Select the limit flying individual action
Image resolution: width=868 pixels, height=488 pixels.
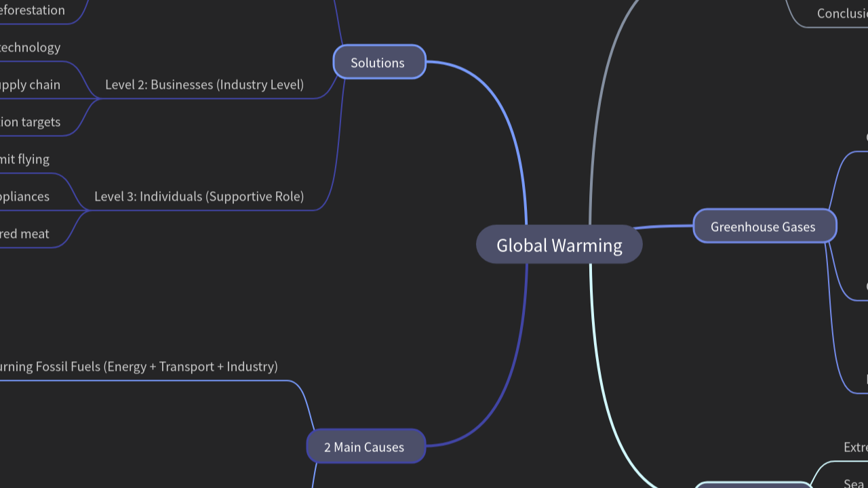click(24, 159)
